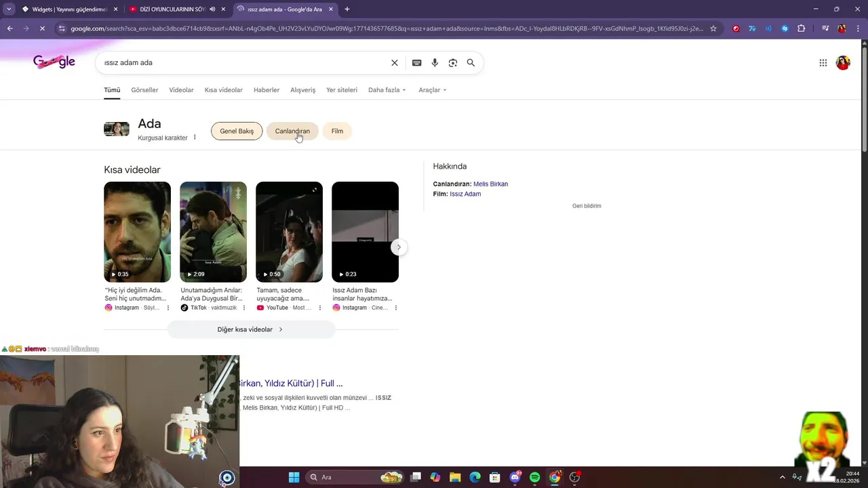
Task: Select the Genel Bakış chip
Action: tap(237, 131)
